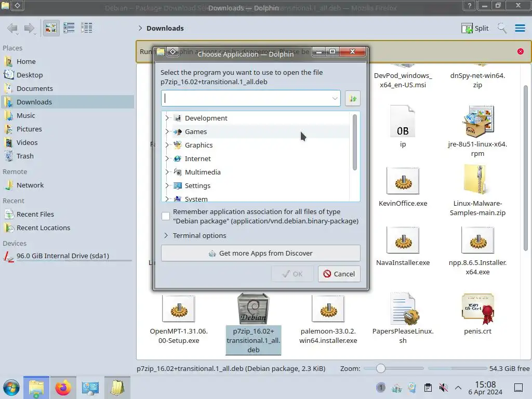
Task: Click Get more Apps from Discover
Action: 261,254
